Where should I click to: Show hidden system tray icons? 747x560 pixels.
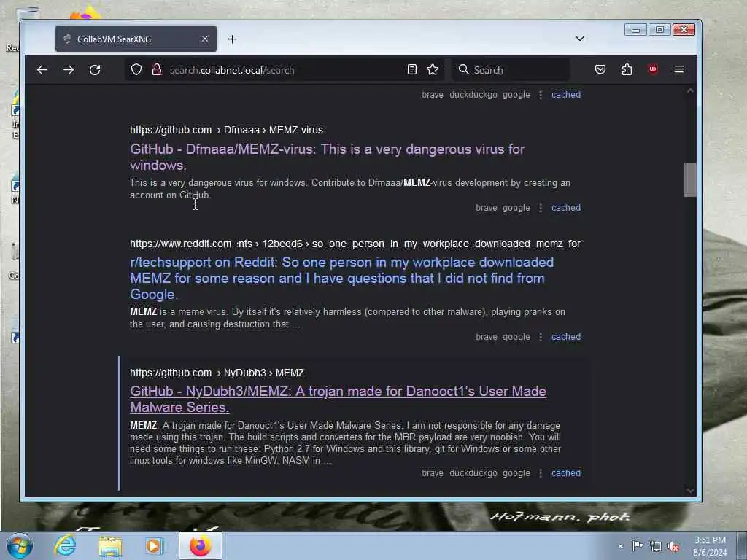(620, 546)
